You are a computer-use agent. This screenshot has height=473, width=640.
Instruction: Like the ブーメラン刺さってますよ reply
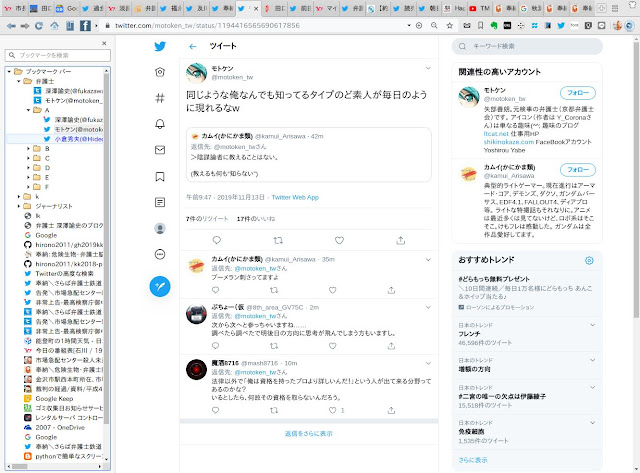click(333, 290)
